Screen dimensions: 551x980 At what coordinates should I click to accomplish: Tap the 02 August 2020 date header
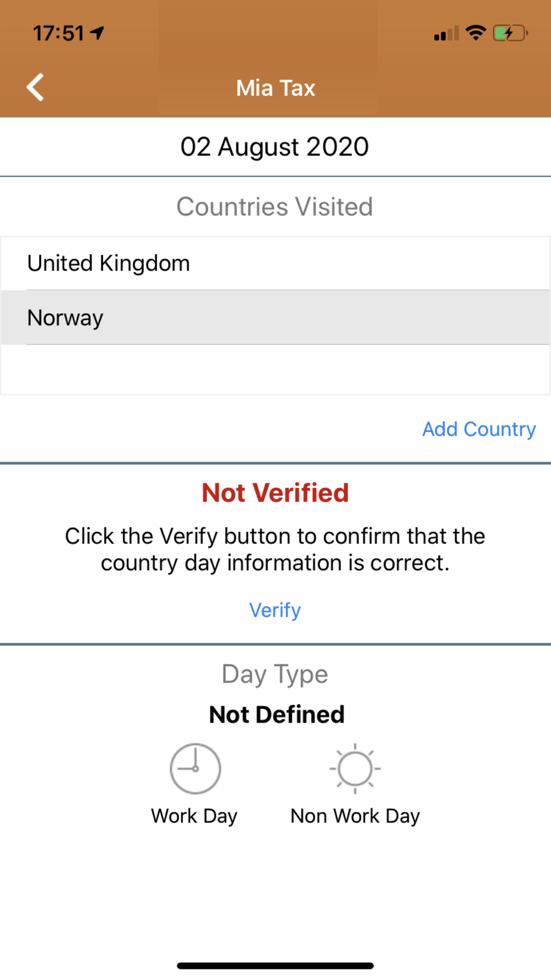pos(274,147)
